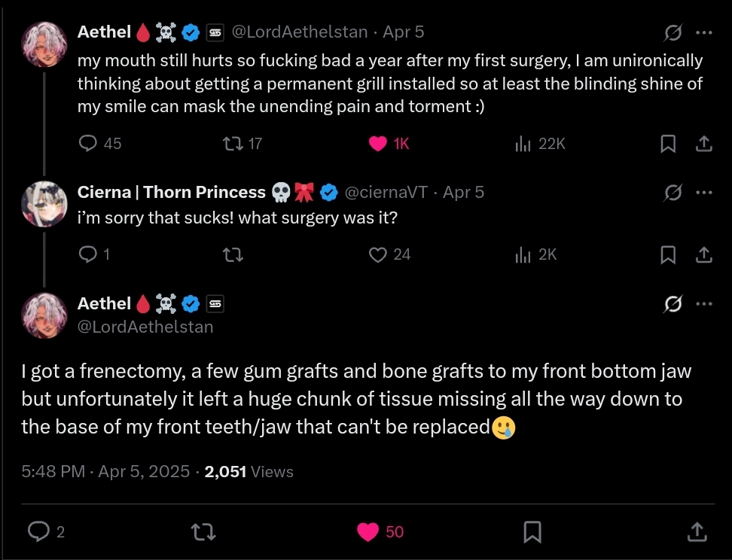Bookmark Aethel's first tweet
732x560 pixels.
tap(667, 143)
